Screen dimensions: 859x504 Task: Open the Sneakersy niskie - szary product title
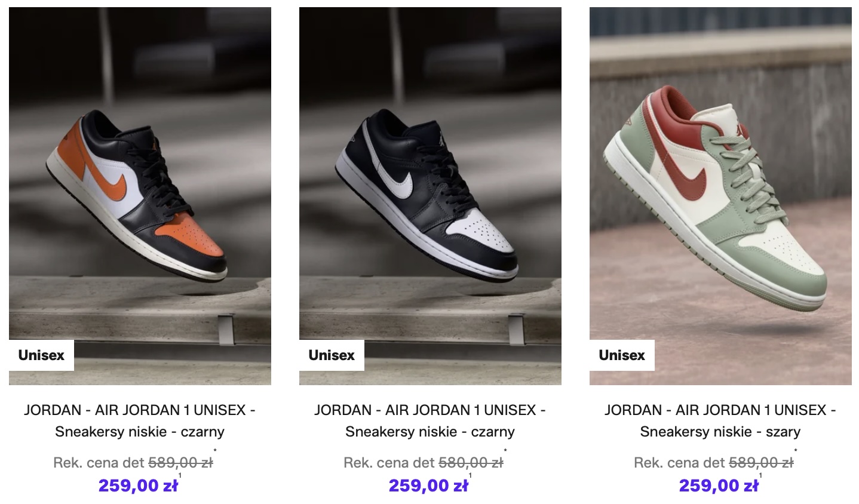pos(720,421)
